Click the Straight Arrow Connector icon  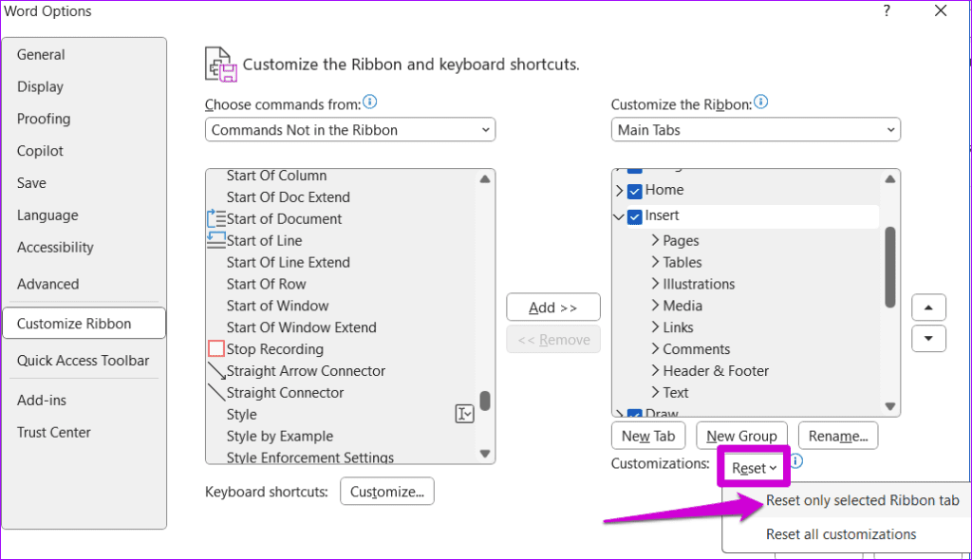(x=215, y=371)
